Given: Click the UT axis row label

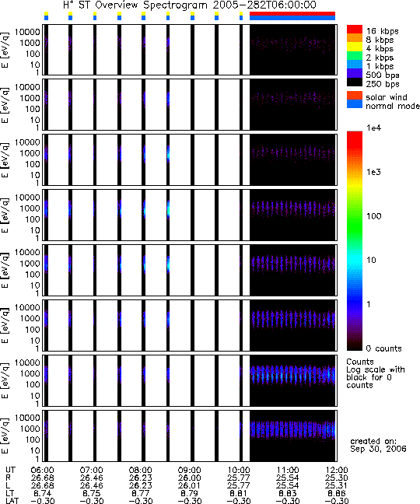Looking at the screenshot, I should pos(10,471).
